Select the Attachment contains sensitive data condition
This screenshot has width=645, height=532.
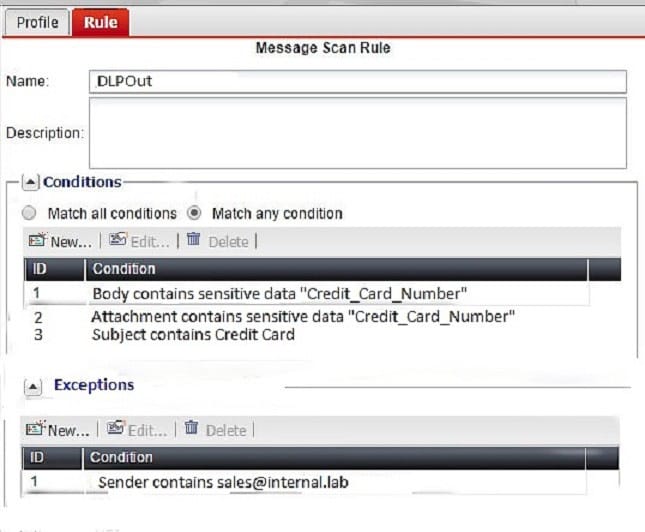tap(302, 317)
